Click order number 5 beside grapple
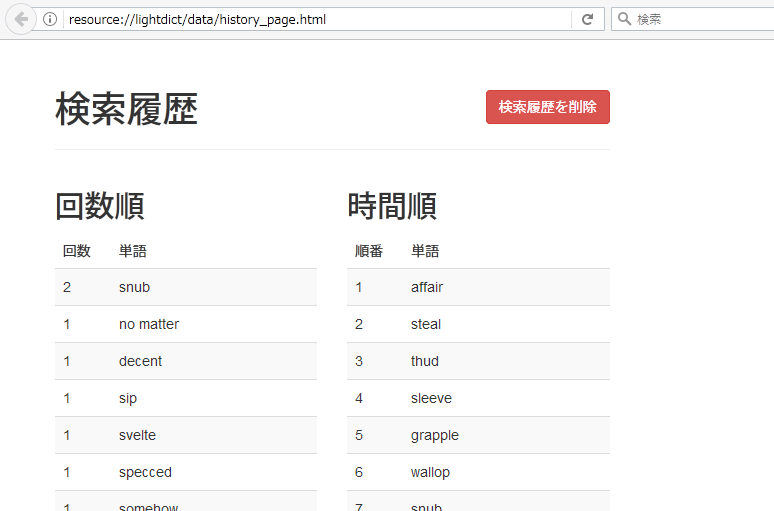Viewport: 774px width, 511px height. point(359,435)
